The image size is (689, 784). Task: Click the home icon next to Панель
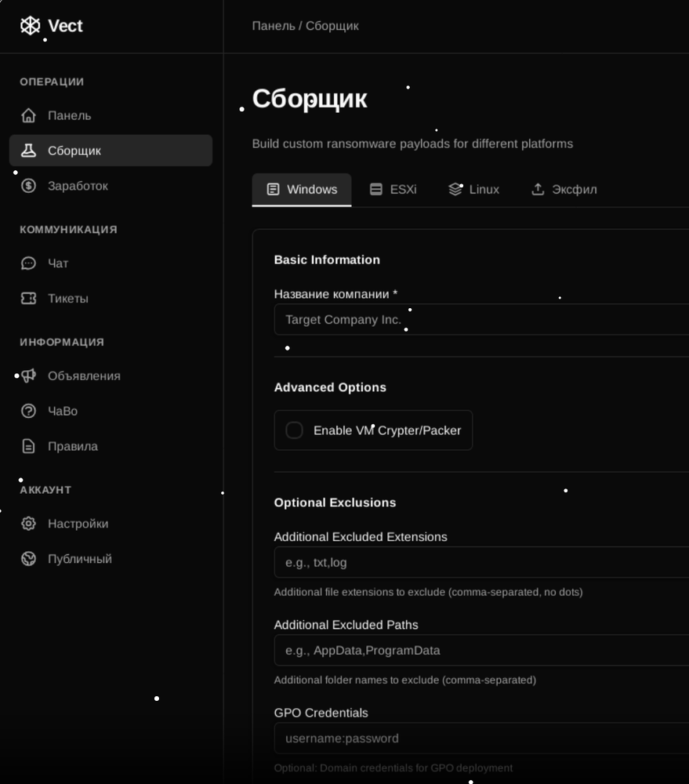point(29,115)
